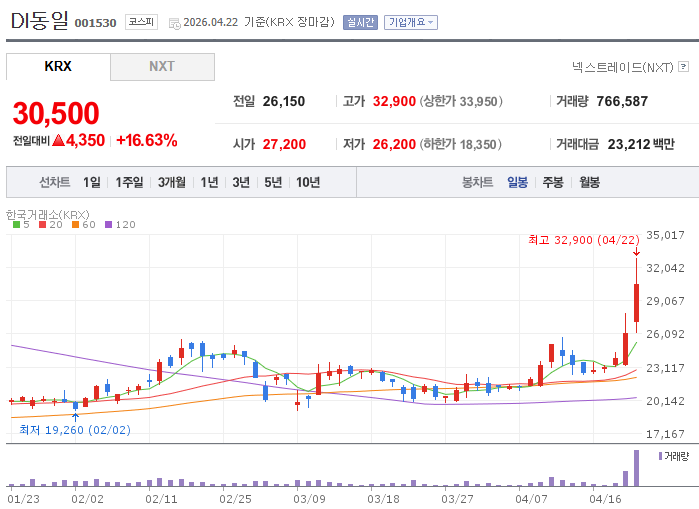Click the 최고 32,900 (04/22) label

[584, 240]
